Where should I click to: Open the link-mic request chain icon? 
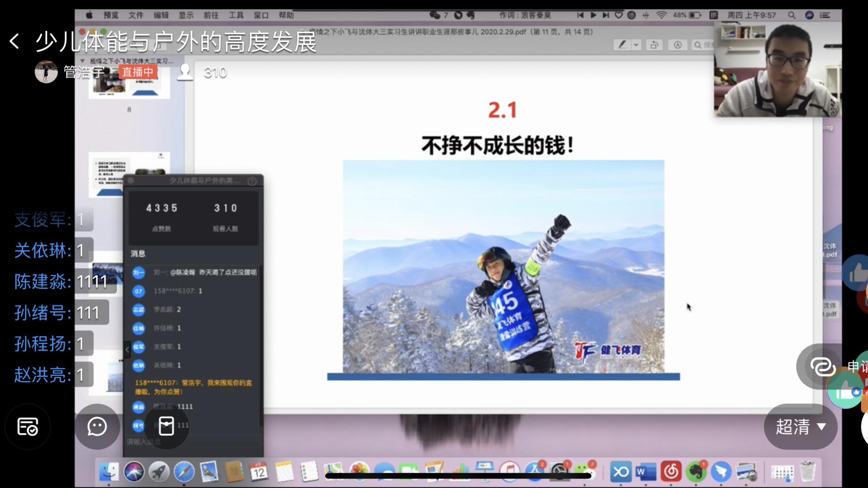click(x=822, y=366)
